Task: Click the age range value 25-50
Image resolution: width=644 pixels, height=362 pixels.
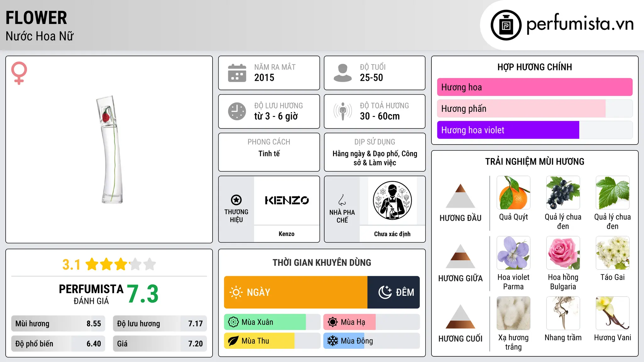Action: [x=371, y=78]
